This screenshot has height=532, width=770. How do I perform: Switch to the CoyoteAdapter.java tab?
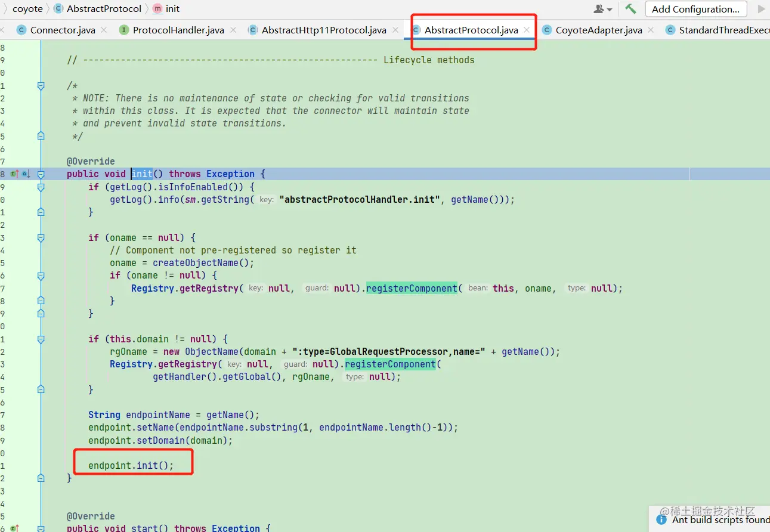pos(599,30)
